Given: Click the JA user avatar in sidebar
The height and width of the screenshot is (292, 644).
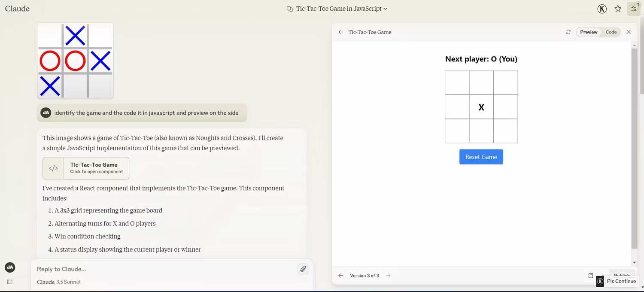Looking at the screenshot, I should pyautogui.click(x=10, y=267).
